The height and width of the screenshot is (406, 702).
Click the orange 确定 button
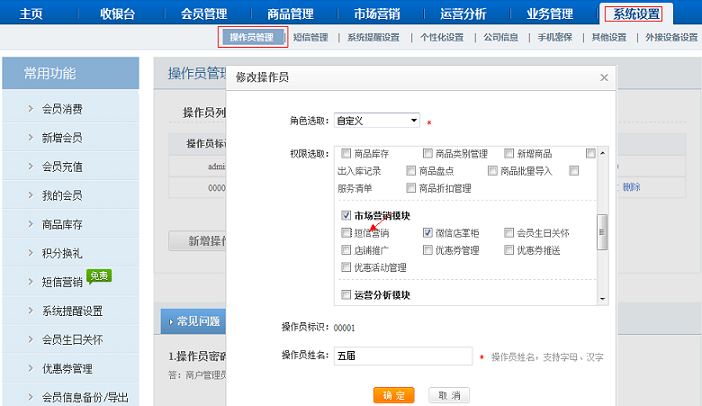pos(393,395)
